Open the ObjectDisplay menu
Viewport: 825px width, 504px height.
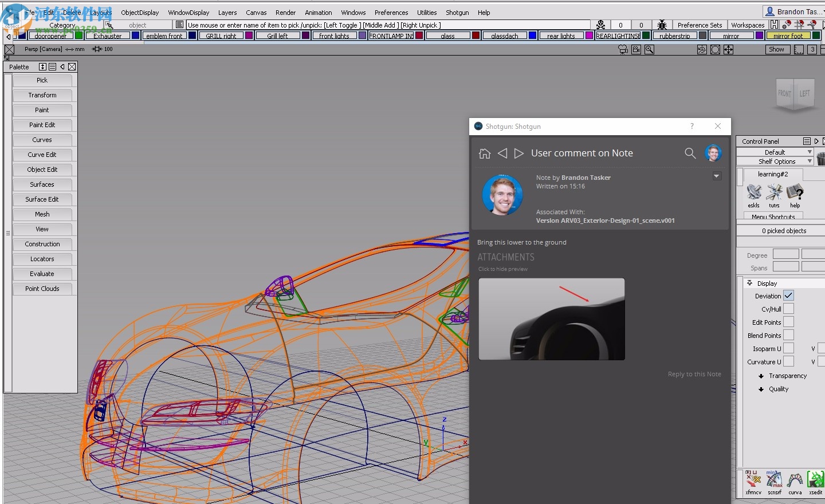[140, 13]
